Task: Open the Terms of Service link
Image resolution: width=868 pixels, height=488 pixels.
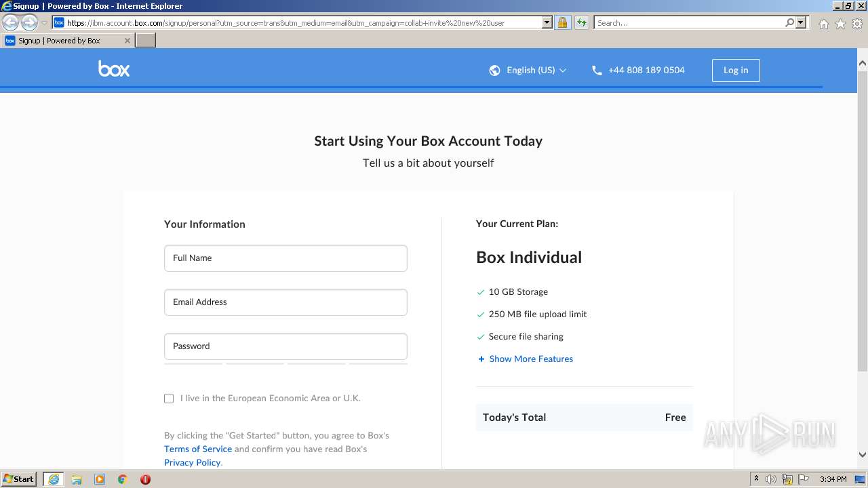Action: (198, 449)
